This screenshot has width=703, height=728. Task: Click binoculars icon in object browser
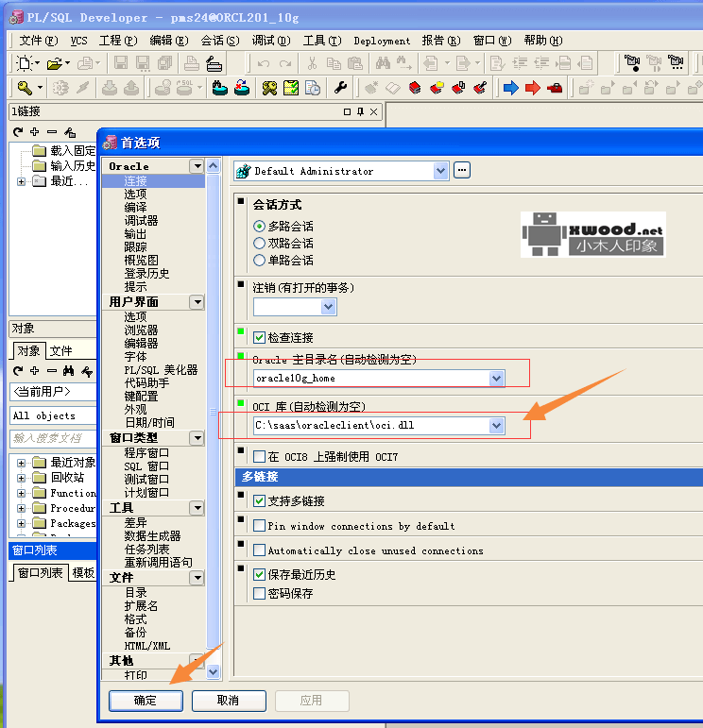pyautogui.click(x=69, y=370)
